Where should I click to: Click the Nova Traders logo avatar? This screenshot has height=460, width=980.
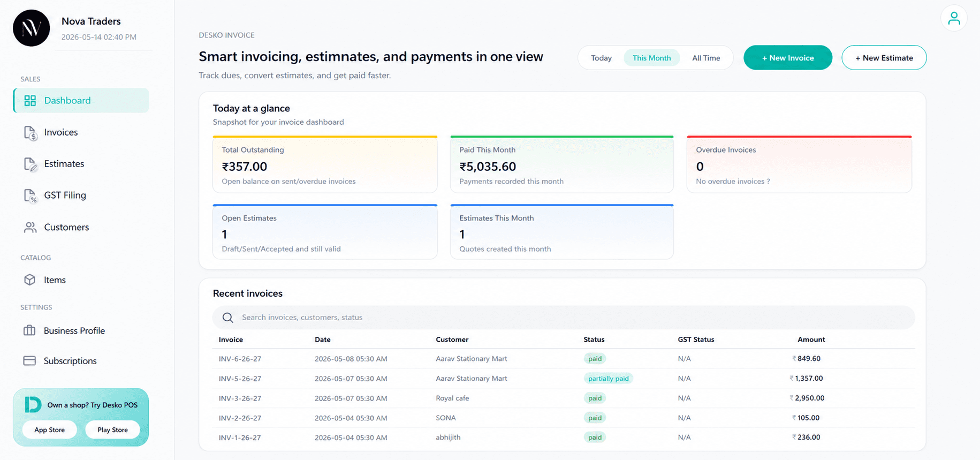31,28
